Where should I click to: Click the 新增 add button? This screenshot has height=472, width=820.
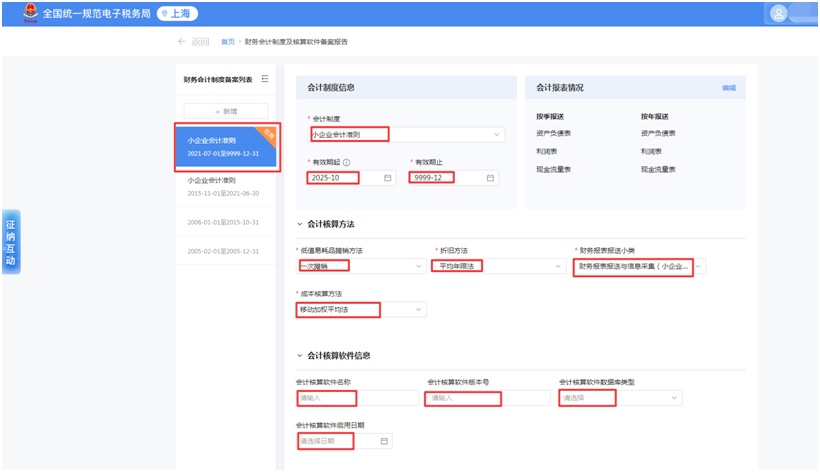(x=225, y=111)
